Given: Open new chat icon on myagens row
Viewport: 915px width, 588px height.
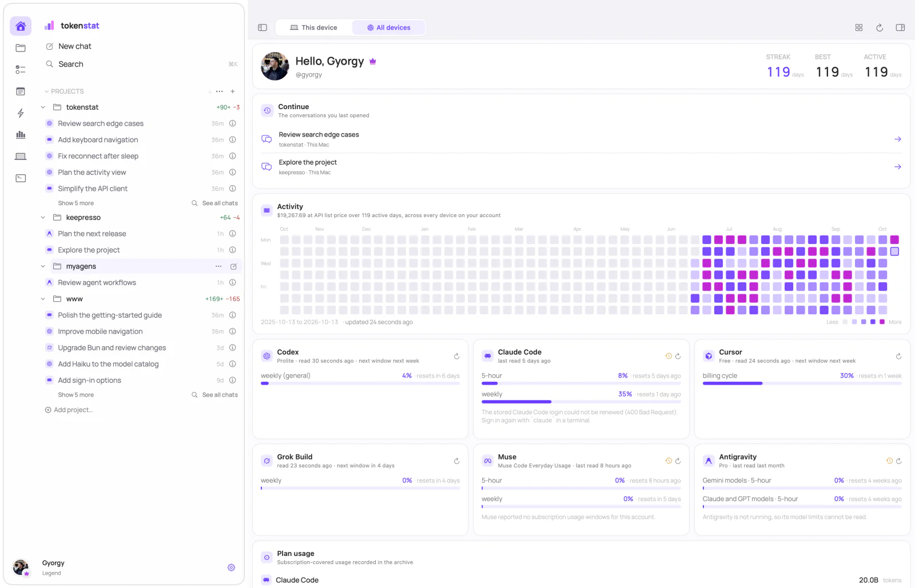Looking at the screenshot, I should click(233, 266).
